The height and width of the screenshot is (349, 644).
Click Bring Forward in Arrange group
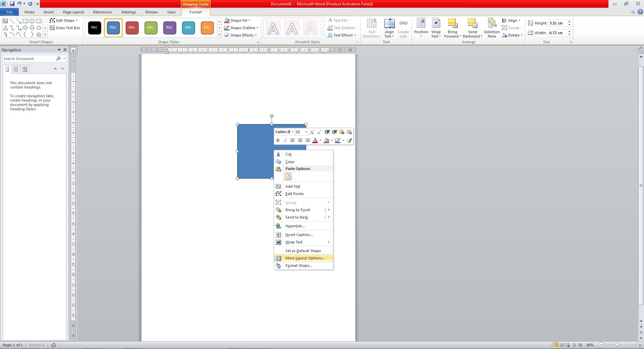tap(452, 28)
